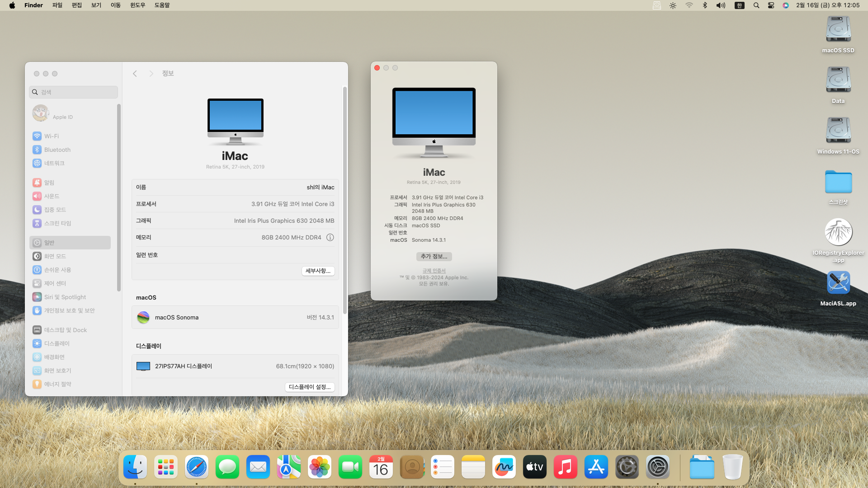Click the forward chevron in 정보 toolbar

click(151, 74)
